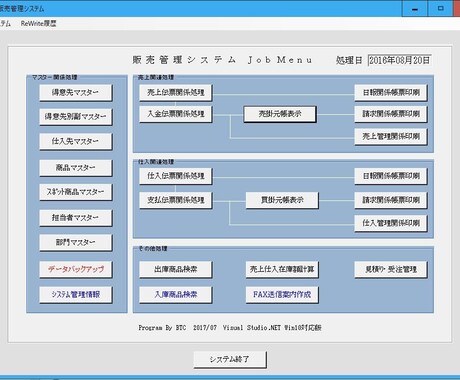Screen dimensions: 460x380
Task: Click the システム終了 exit button
Action: [230, 359]
